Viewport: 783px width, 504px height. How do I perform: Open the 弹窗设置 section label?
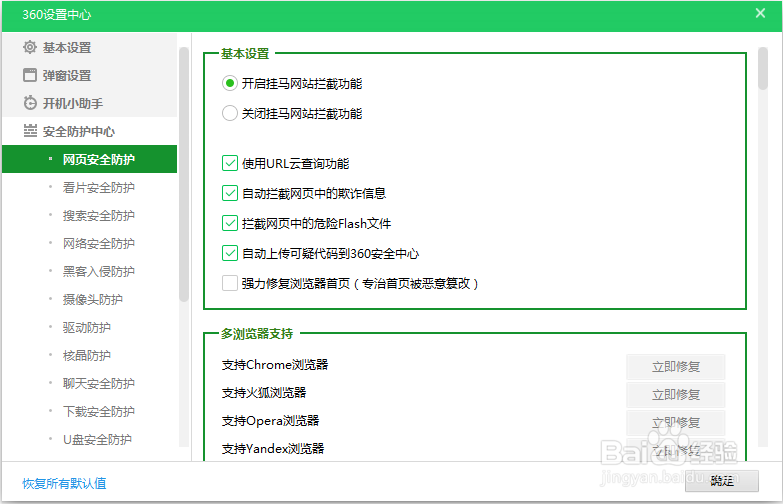(x=67, y=75)
